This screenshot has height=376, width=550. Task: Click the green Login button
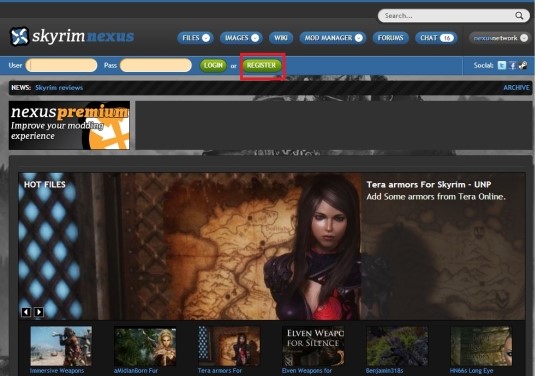213,66
